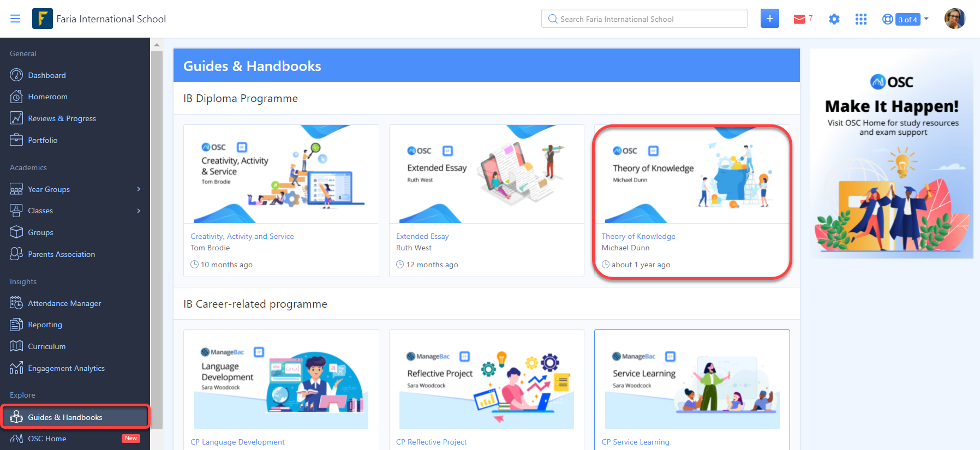Screen dimensions: 980x450
Task: Open the user profile avatar
Action: [955, 19]
